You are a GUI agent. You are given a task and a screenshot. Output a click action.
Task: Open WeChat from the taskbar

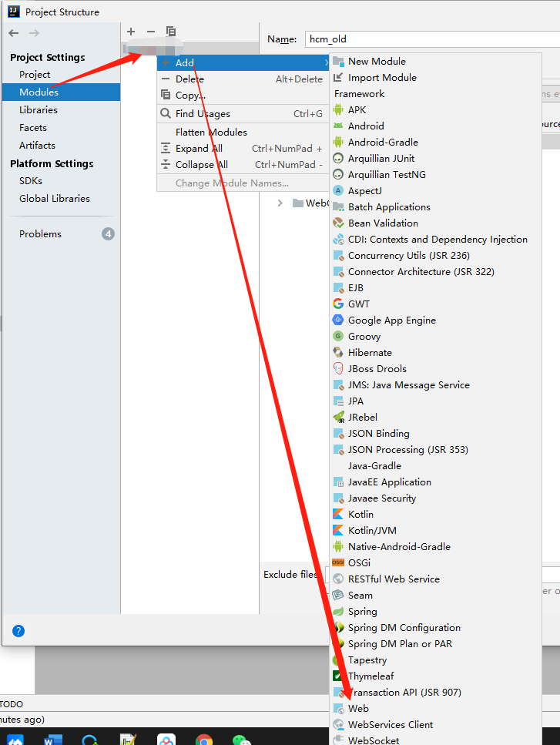tap(241, 740)
